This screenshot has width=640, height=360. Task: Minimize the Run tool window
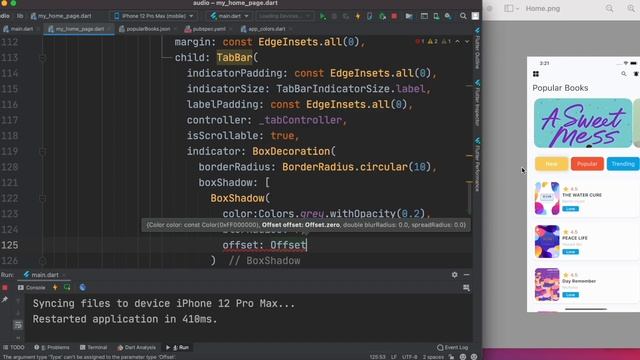(467, 275)
